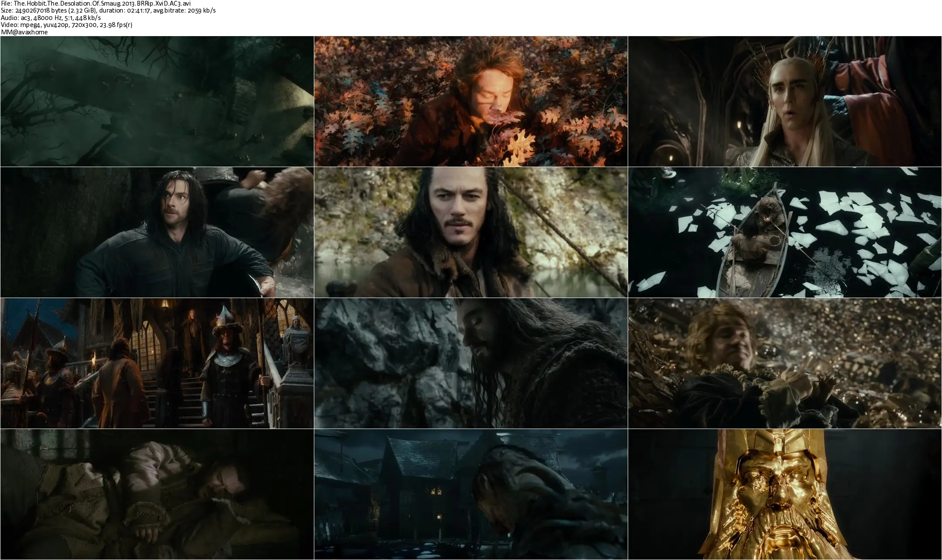The image size is (942, 560).
Task: Click the 'Size: 2490267018 bytes' info line
Action: (x=108, y=11)
